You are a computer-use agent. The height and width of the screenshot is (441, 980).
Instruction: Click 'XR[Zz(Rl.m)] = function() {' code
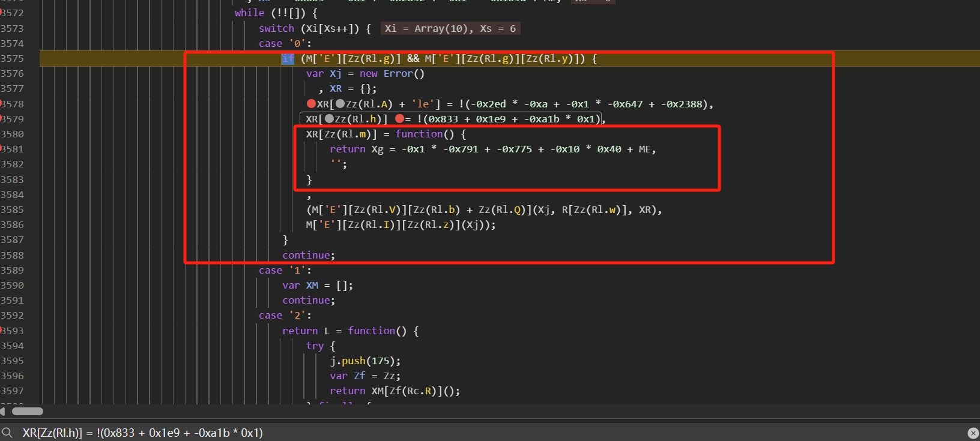386,134
